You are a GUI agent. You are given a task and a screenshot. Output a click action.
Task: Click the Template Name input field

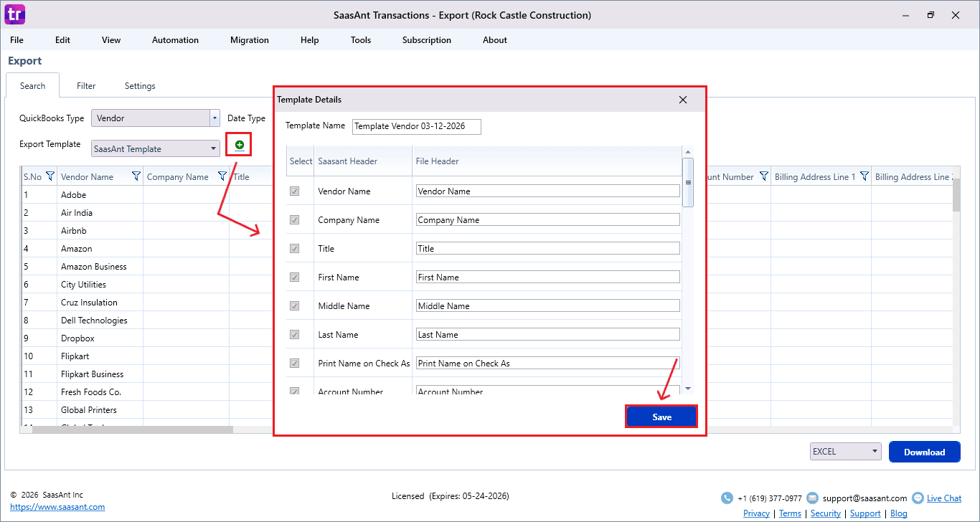[417, 126]
